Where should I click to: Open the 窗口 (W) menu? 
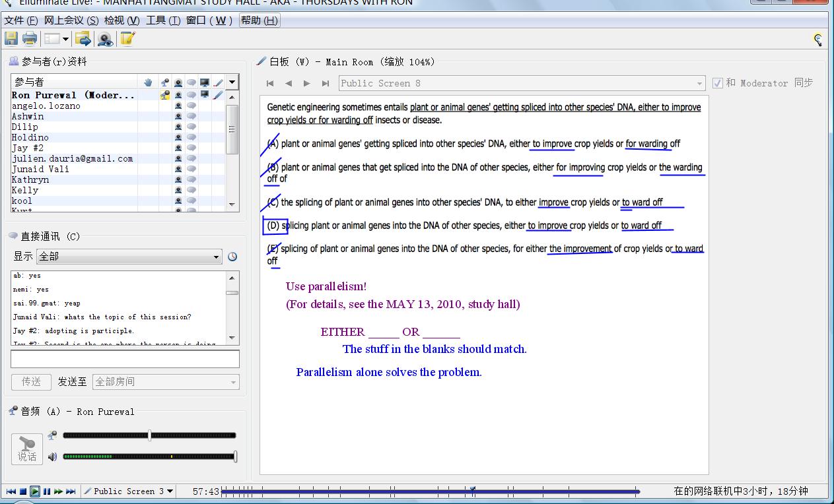click(209, 20)
